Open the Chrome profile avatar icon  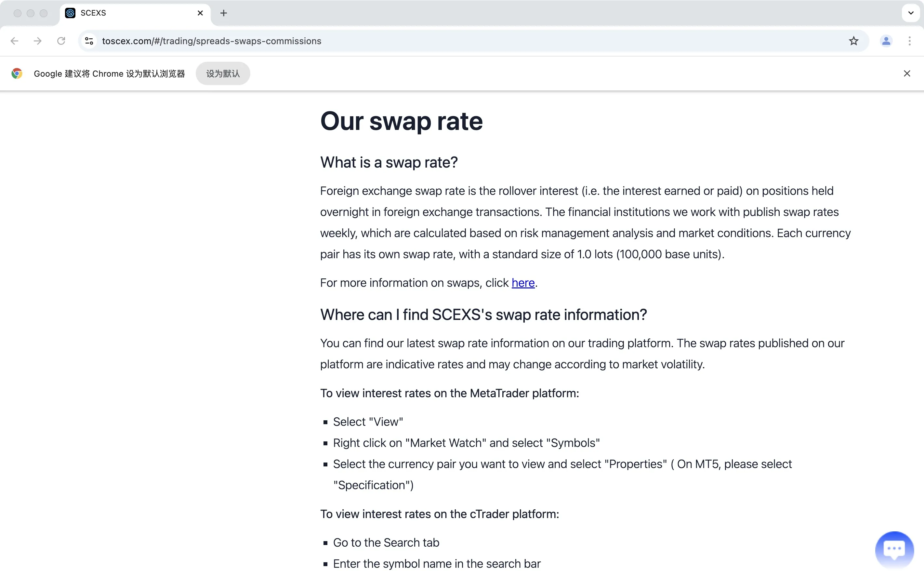click(886, 41)
